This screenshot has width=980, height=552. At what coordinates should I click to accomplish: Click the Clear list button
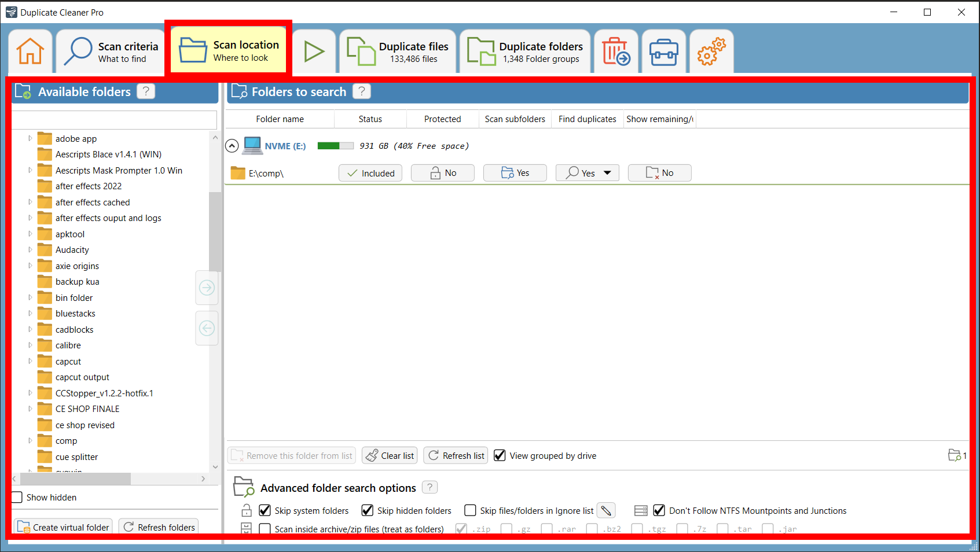point(389,455)
